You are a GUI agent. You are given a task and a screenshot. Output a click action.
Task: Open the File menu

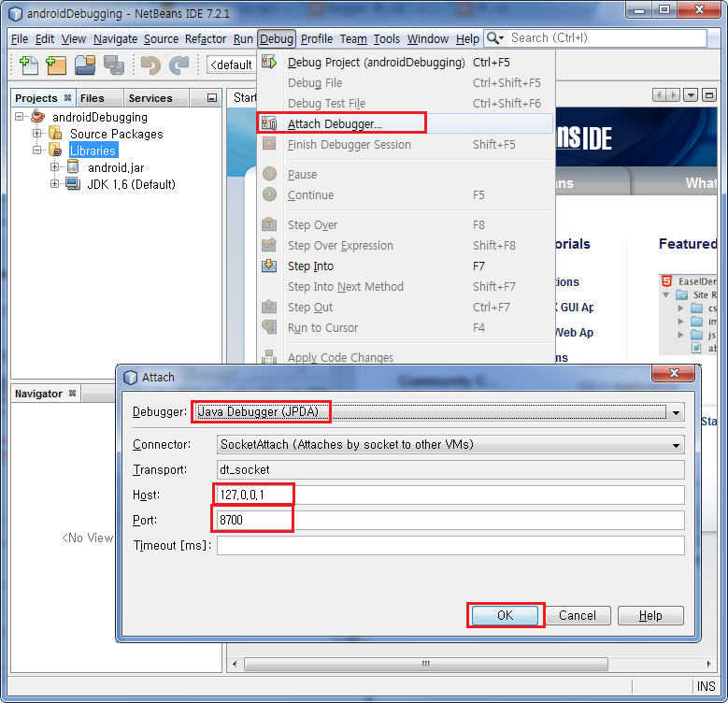[x=20, y=39]
